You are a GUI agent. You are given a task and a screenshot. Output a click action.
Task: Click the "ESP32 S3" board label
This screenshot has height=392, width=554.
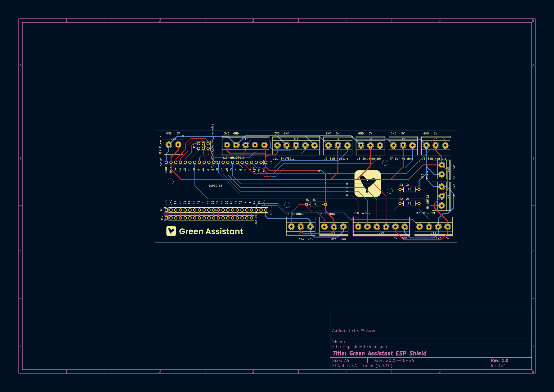[215, 186]
